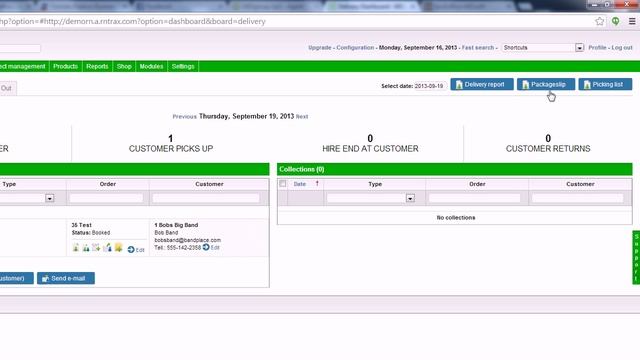The width and height of the screenshot is (640, 360).
Task: Click blue arrow Edit icon next to telephone number
Action: [206, 247]
